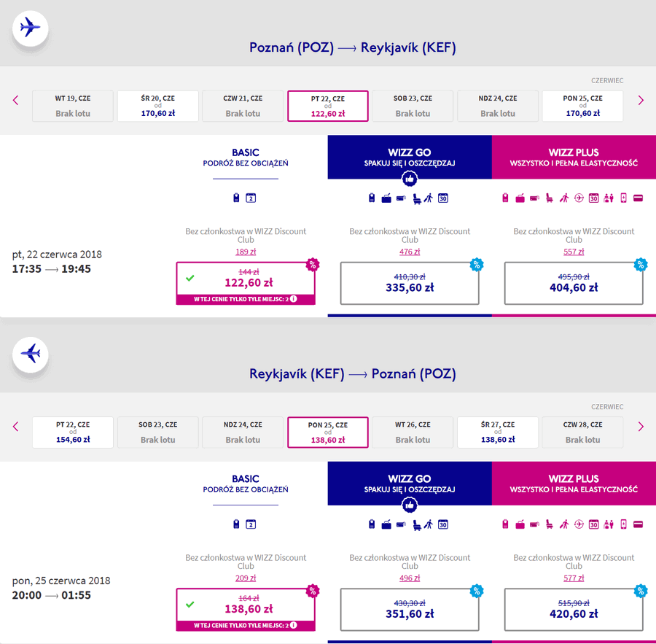Image resolution: width=656 pixels, height=644 pixels.
Task: Click return BASIC calendar 2 icon
Action: tap(251, 524)
